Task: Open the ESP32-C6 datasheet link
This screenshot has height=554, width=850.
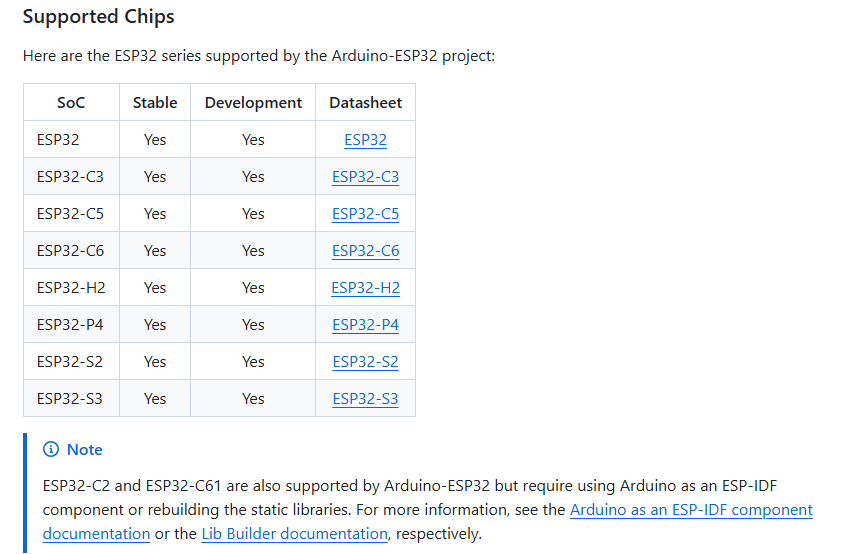Action: pyautogui.click(x=365, y=250)
